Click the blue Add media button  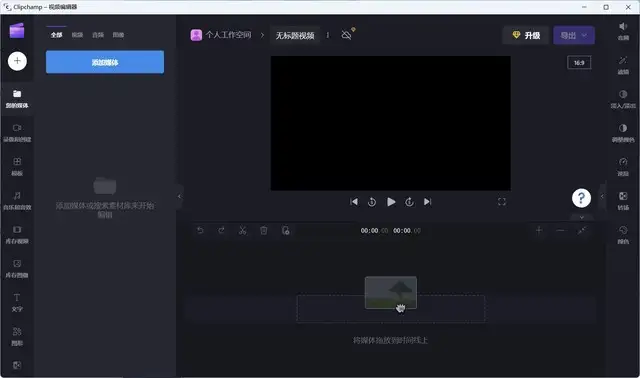(105, 62)
